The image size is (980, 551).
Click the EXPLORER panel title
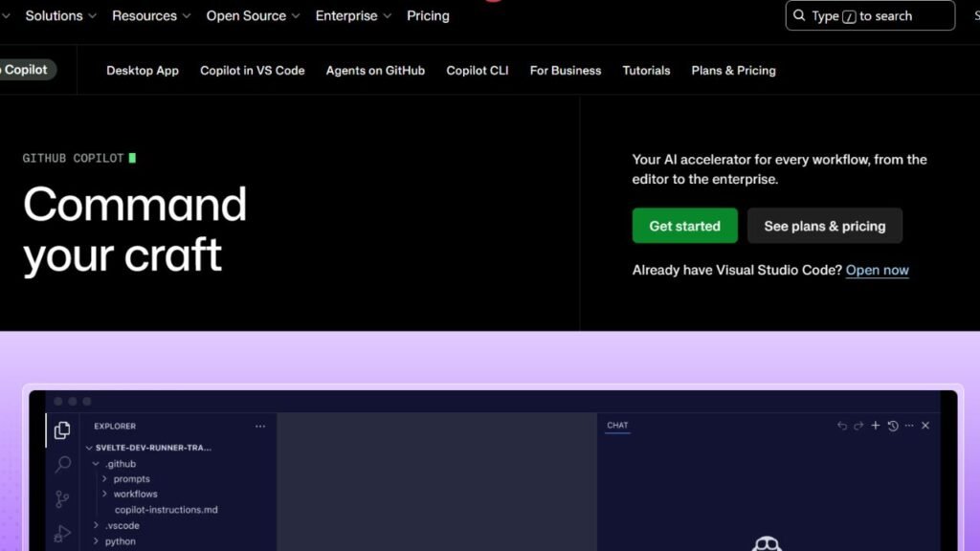pyautogui.click(x=115, y=426)
